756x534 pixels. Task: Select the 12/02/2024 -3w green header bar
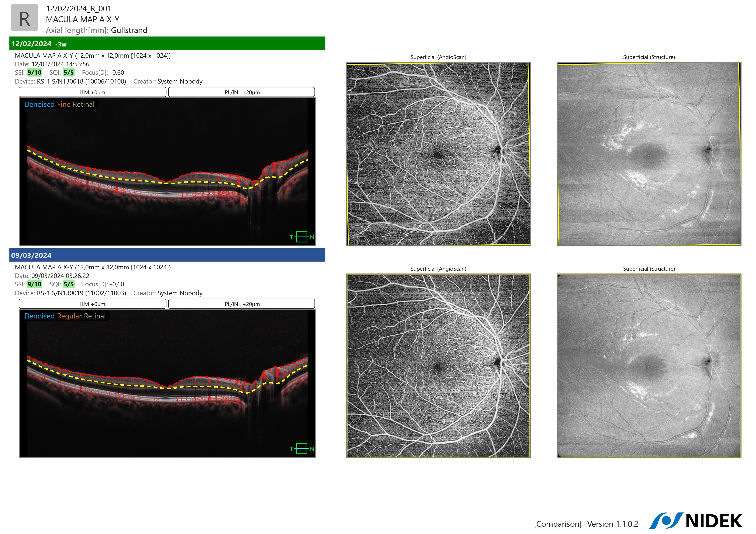pos(167,43)
